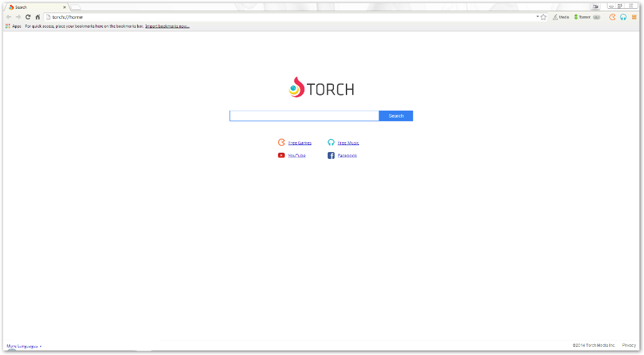Open Torch Games toolbar icon

click(613, 17)
